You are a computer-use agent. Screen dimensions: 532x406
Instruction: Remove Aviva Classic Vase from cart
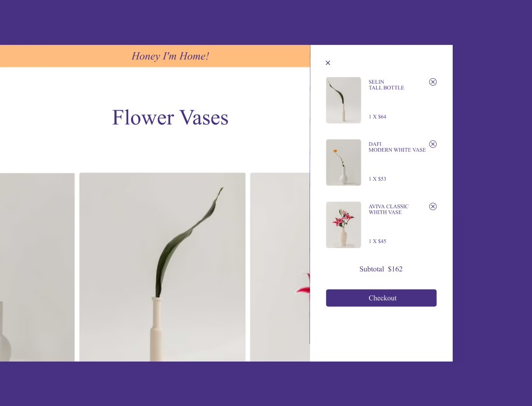(x=432, y=206)
